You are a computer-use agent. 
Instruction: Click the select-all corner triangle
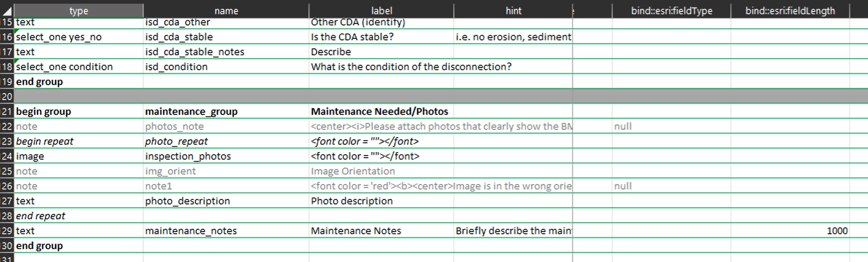tap(7, 10)
